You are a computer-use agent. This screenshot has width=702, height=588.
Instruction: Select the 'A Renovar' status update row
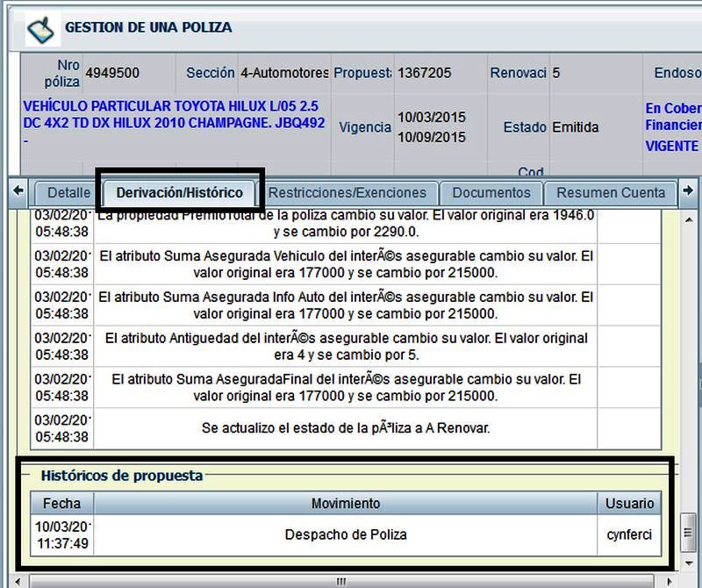(x=346, y=429)
